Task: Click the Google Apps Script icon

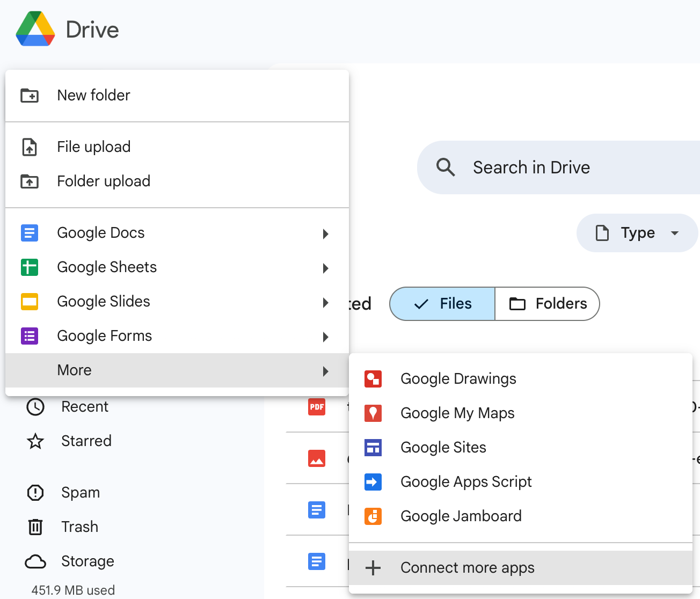Action: [x=373, y=482]
